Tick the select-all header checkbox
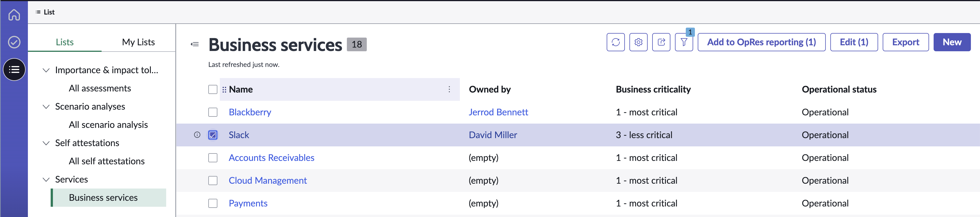Image resolution: width=980 pixels, height=217 pixels. point(213,89)
